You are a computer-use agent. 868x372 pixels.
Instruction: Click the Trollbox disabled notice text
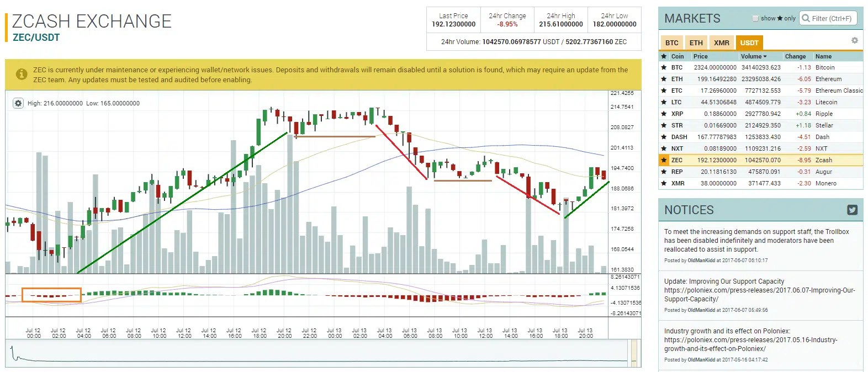(756, 241)
